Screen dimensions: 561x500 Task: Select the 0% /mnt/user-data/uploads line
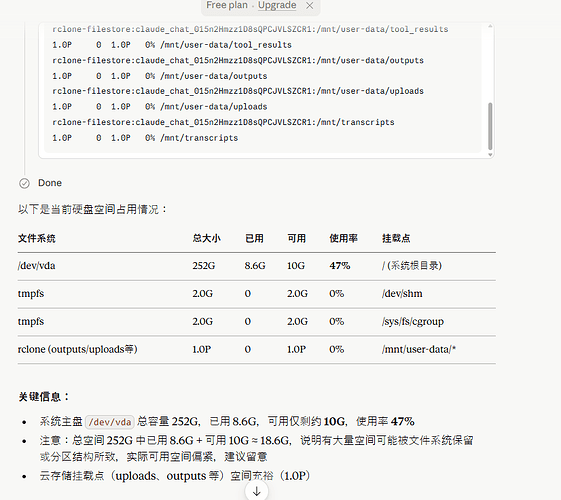(160, 107)
